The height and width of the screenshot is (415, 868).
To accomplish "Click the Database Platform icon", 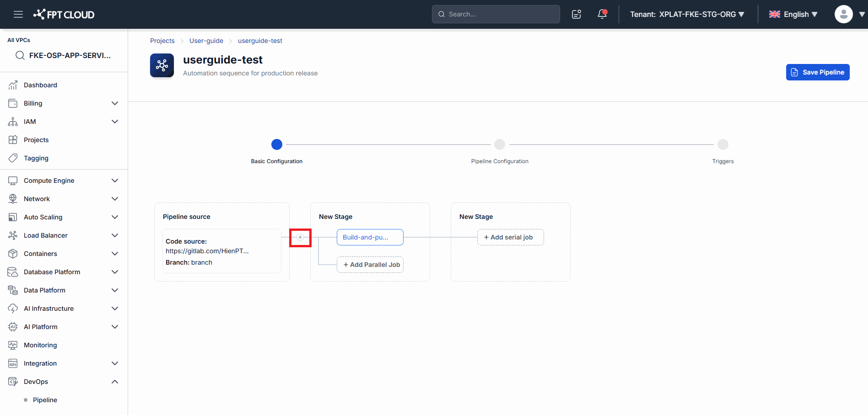I will 13,272.
